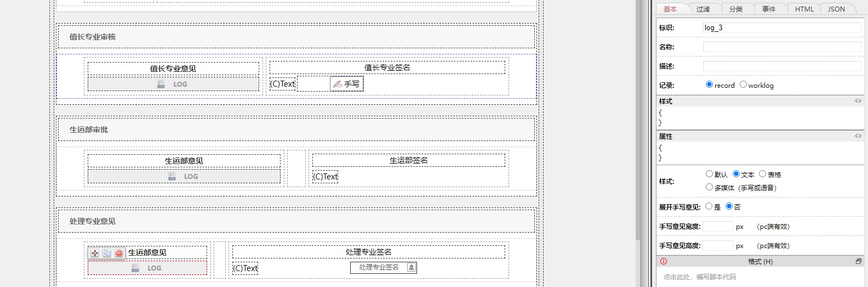Click the script code area placeholder text
868x287 pixels.
point(700,277)
